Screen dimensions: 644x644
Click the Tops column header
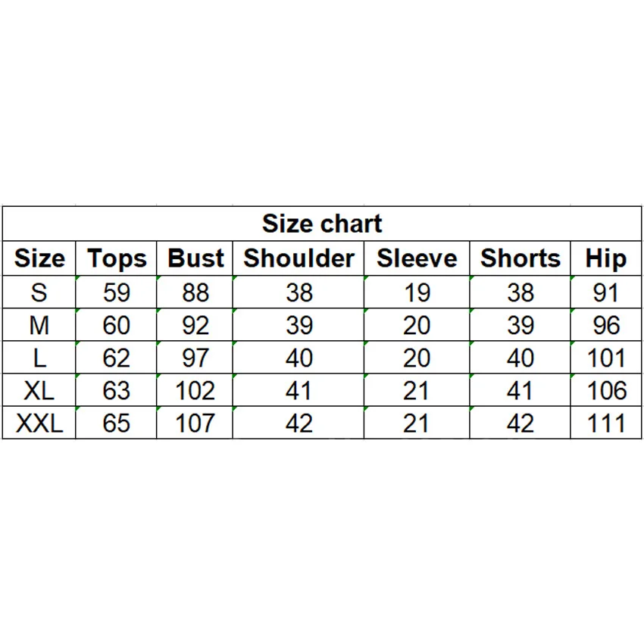click(x=116, y=258)
